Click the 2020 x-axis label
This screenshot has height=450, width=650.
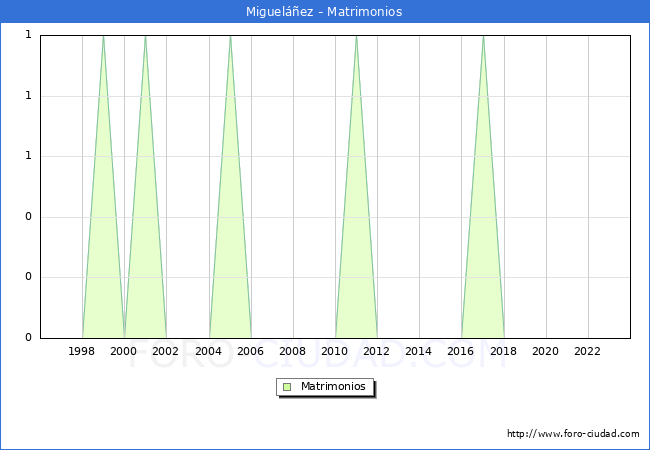[x=546, y=351]
